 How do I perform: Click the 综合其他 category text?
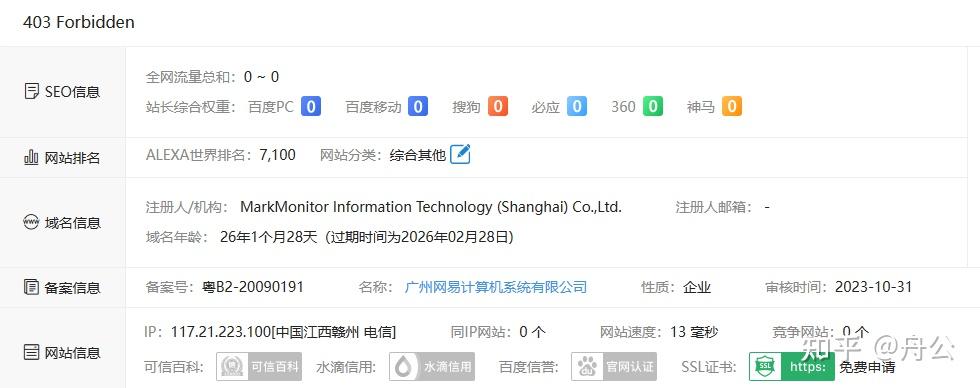click(x=418, y=154)
